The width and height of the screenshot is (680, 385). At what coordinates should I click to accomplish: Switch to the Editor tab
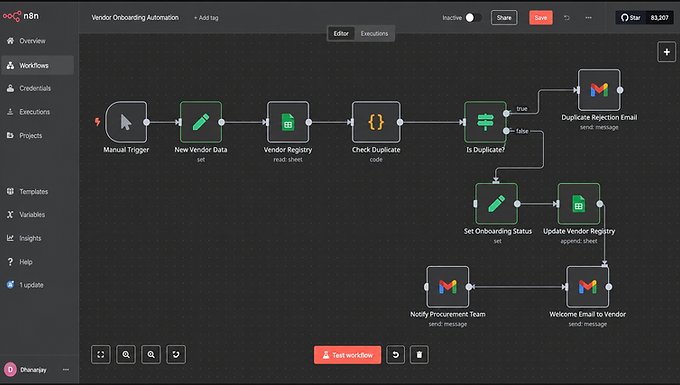pos(341,33)
